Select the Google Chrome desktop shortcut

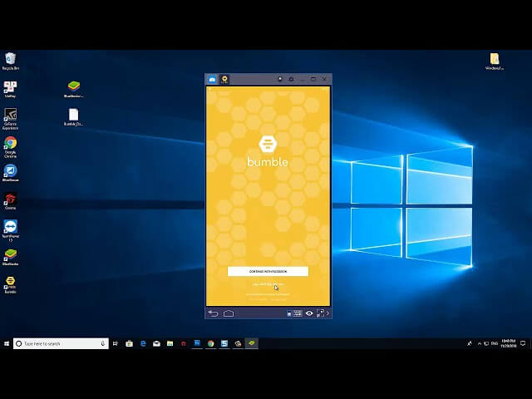point(11,147)
